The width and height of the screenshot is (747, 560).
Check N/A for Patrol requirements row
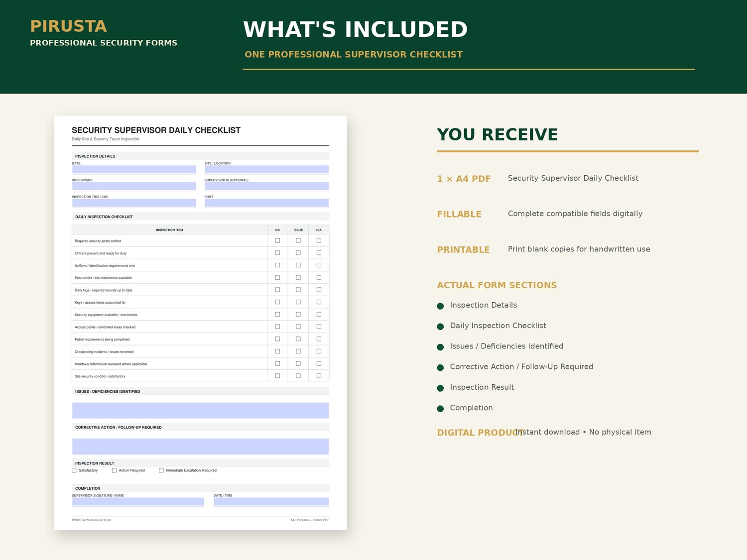(319, 339)
